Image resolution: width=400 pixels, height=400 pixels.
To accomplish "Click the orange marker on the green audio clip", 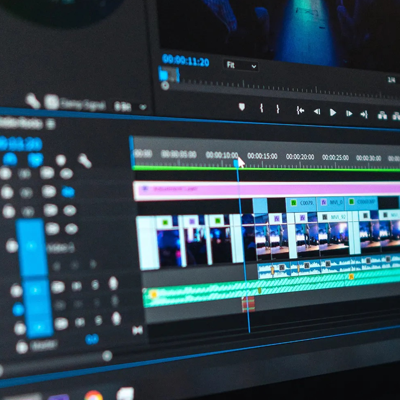I will tap(154, 294).
